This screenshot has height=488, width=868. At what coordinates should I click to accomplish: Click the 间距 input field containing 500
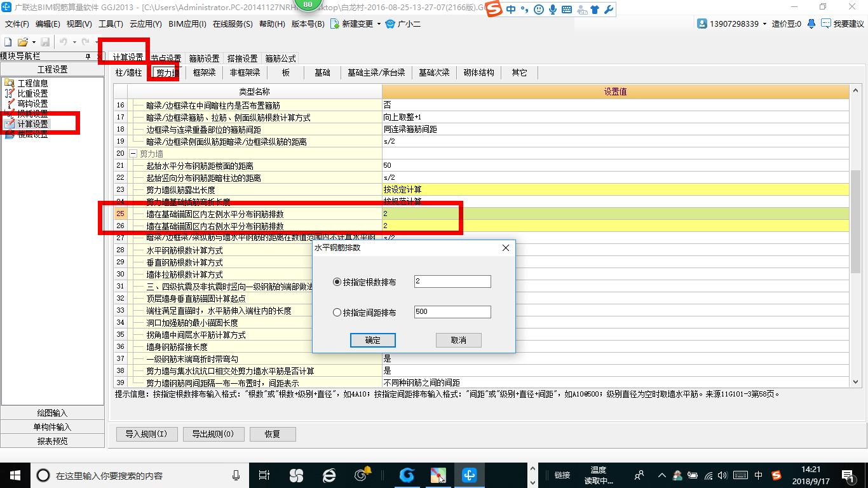(x=452, y=312)
